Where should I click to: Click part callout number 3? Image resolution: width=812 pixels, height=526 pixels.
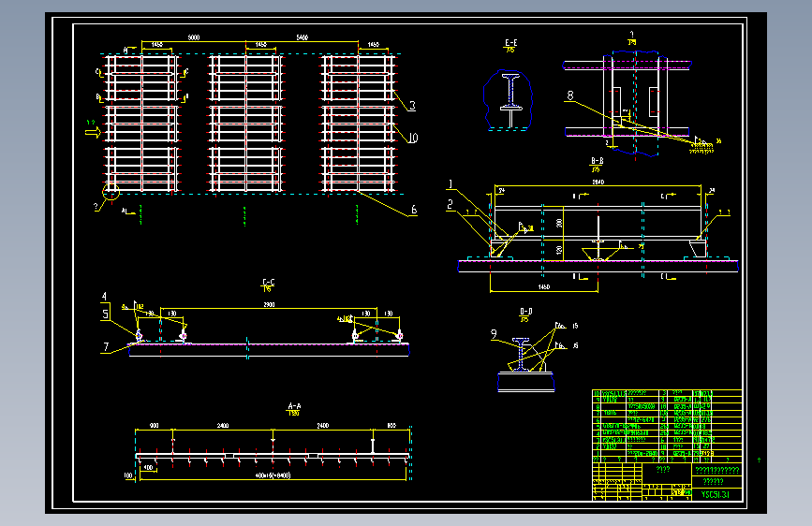(x=412, y=106)
